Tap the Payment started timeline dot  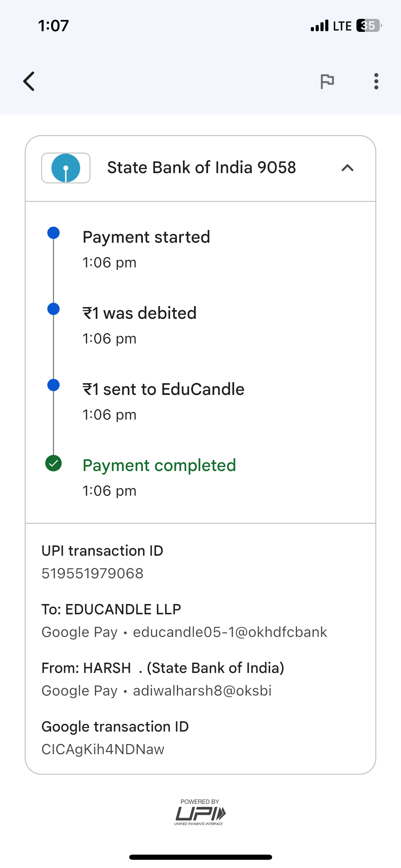pyautogui.click(x=53, y=233)
